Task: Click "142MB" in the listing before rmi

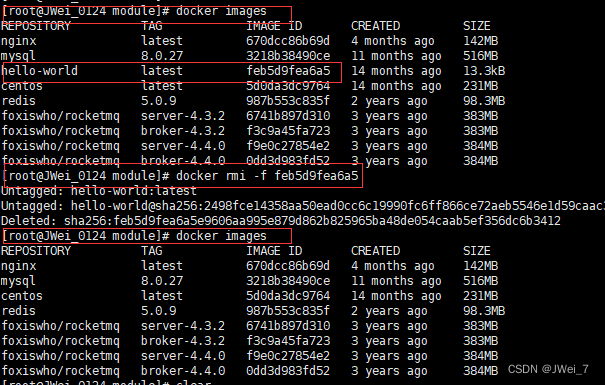Action: point(480,41)
